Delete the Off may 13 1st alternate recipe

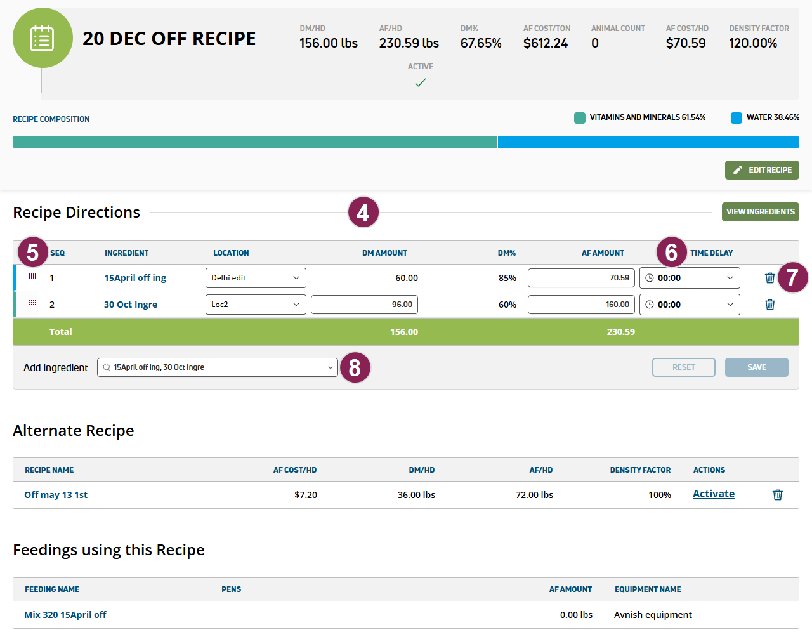pos(777,495)
